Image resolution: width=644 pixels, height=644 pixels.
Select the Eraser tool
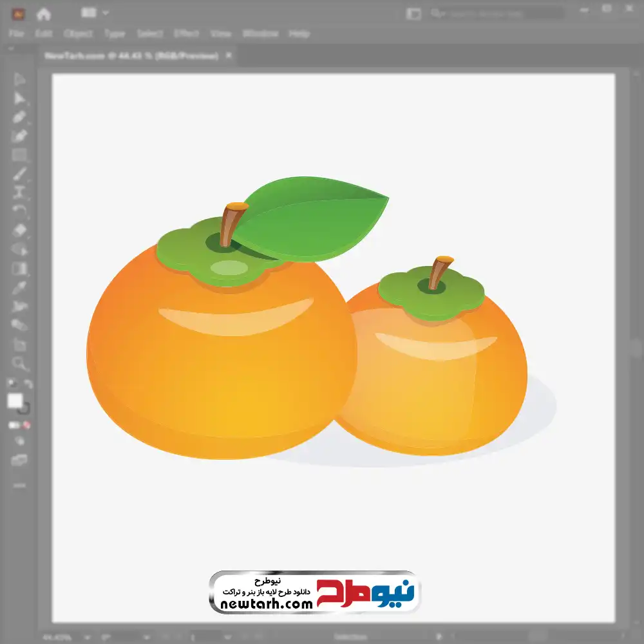[19, 230]
